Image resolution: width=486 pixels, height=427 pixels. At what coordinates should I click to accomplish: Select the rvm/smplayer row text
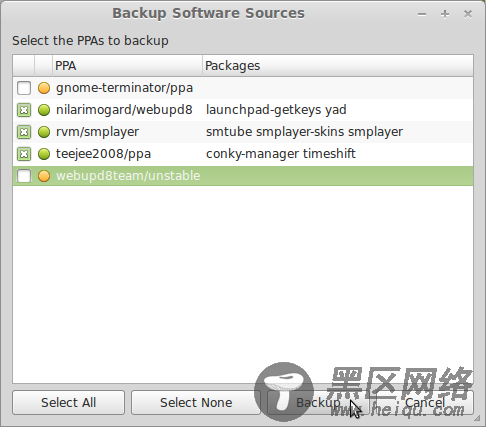click(97, 132)
